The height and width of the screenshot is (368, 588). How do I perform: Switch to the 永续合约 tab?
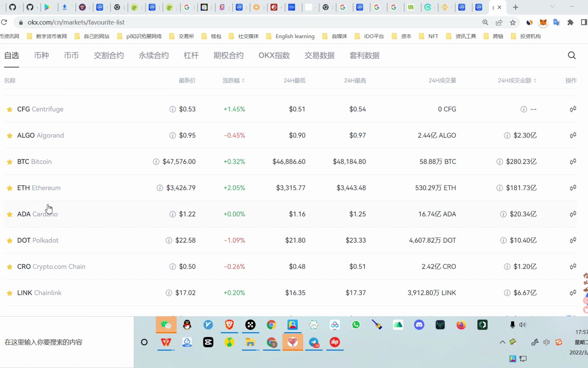(154, 55)
